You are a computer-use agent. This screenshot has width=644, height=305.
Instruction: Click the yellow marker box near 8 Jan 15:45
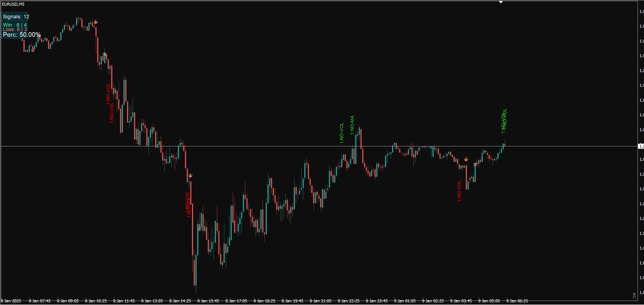pyautogui.click(x=199, y=229)
